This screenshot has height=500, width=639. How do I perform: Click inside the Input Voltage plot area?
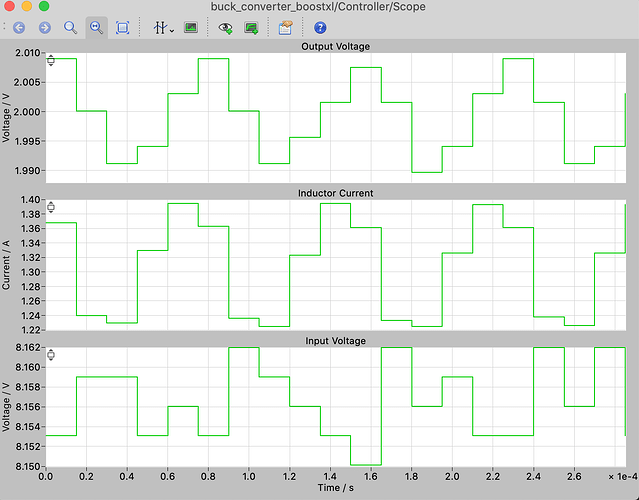coord(335,407)
